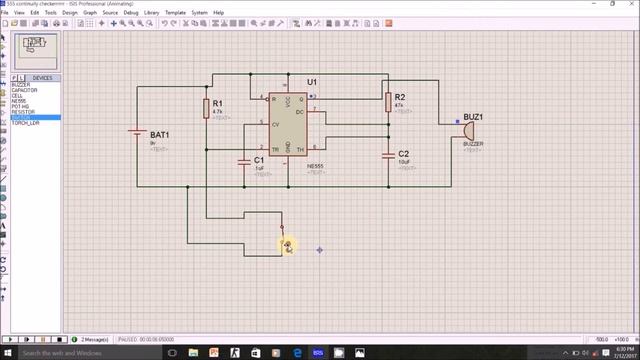The image size is (640, 360).
Task: Paste from clipboard
Action: [x=203, y=24]
